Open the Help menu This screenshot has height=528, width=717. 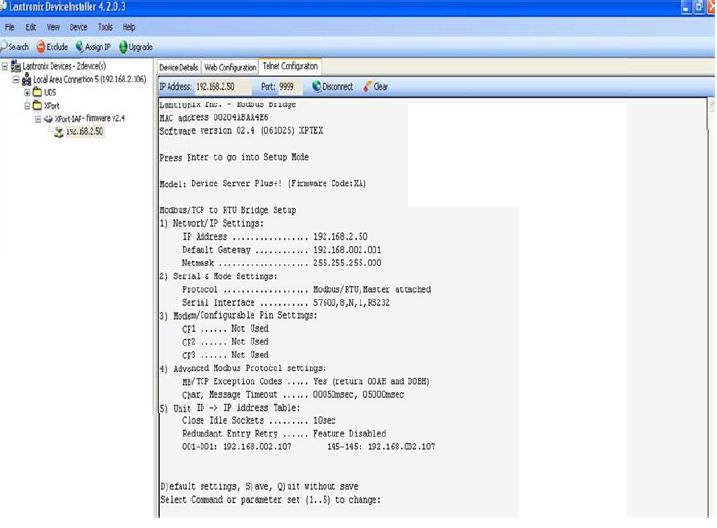(129, 27)
